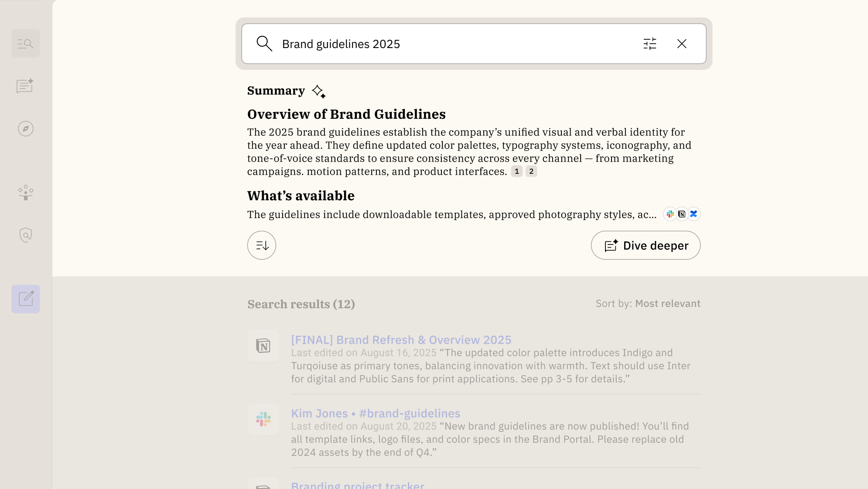This screenshot has width=868, height=489.
Task: Click the agents hub sidebar icon
Action: click(x=26, y=193)
